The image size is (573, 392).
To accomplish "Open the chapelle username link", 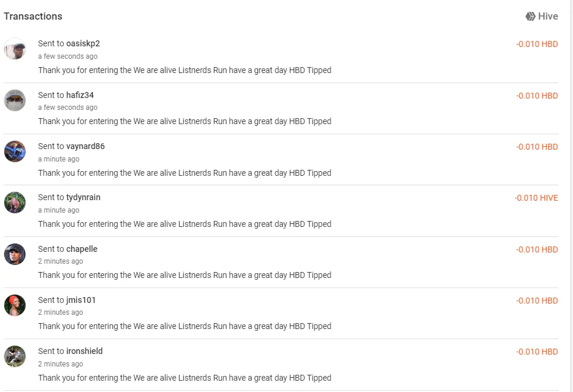I will (82, 249).
